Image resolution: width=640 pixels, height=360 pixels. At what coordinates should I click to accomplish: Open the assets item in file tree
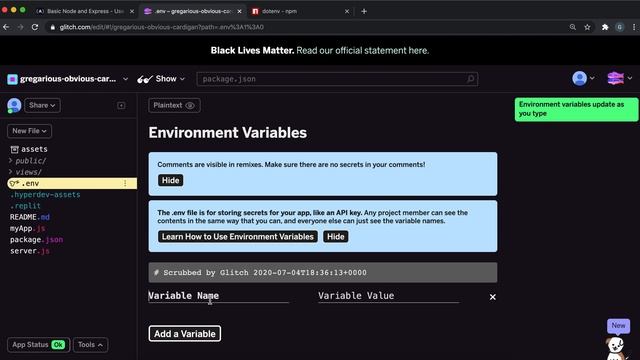click(x=29, y=149)
